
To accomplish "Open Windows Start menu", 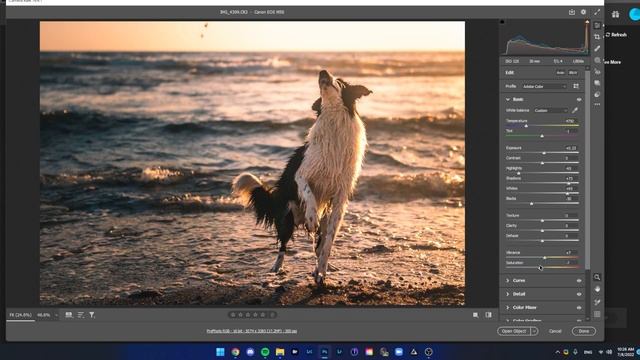I will [x=220, y=352].
